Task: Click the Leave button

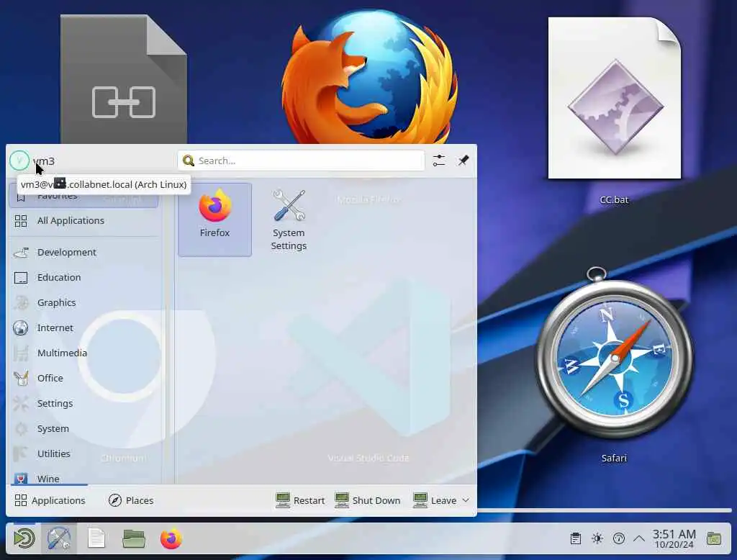Action: click(x=434, y=500)
